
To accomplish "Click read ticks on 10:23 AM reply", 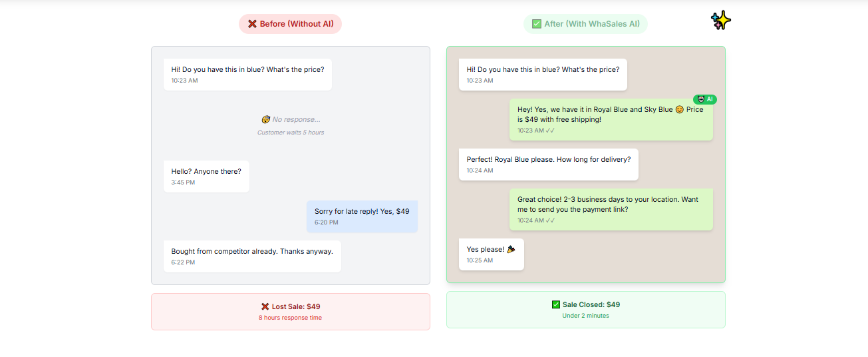I will [550, 131].
